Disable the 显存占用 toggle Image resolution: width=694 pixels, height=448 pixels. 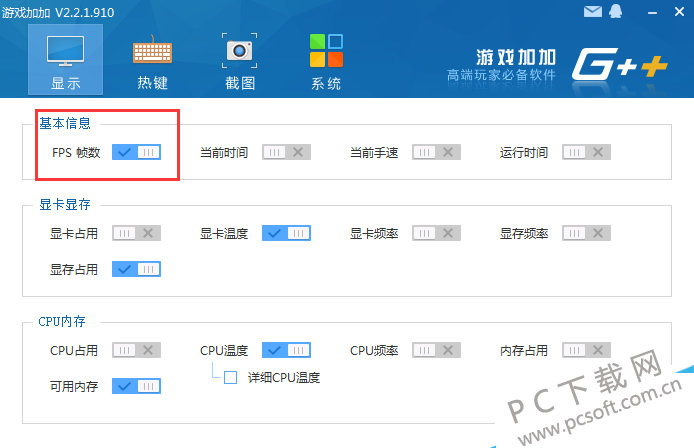click(x=136, y=269)
